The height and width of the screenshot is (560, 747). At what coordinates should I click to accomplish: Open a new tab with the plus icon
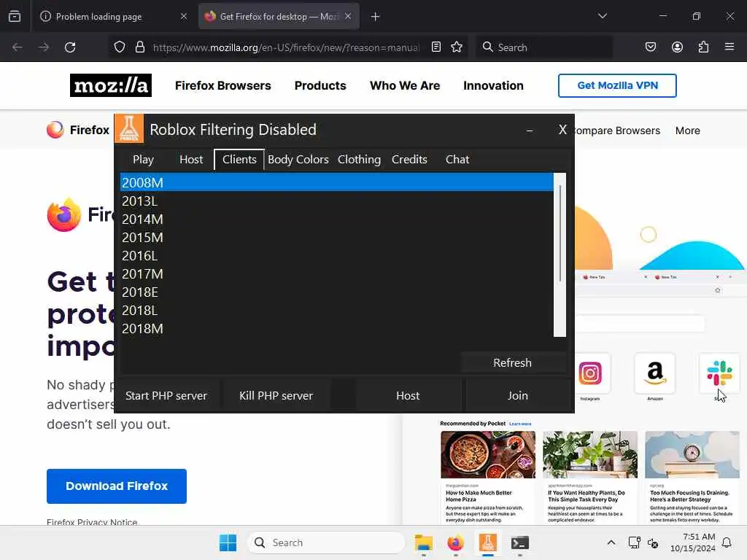[376, 17]
